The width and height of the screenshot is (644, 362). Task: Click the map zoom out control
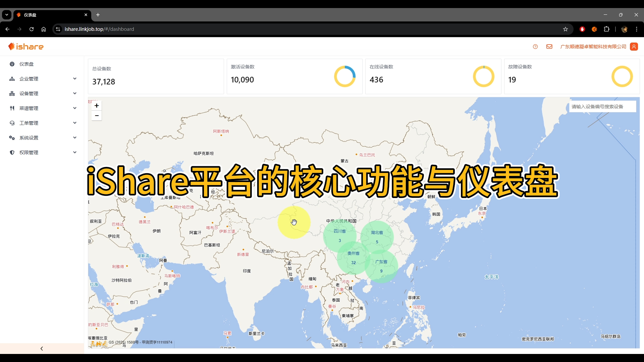tap(97, 115)
